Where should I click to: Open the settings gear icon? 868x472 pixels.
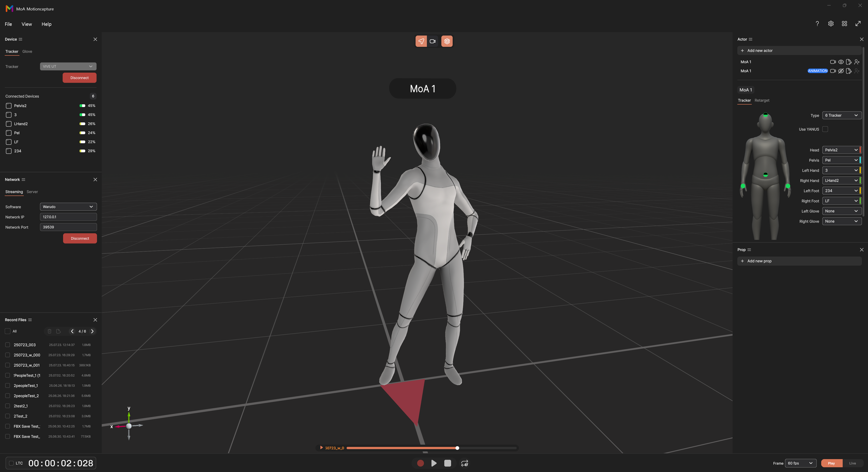[x=831, y=24]
